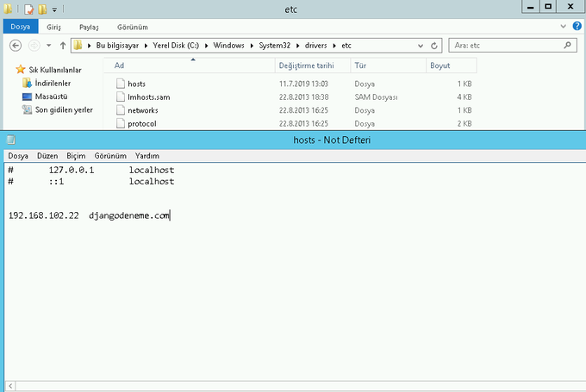The width and height of the screenshot is (586, 392).
Task: Sort by Değiştirme tarihi column header
Action: click(x=313, y=65)
